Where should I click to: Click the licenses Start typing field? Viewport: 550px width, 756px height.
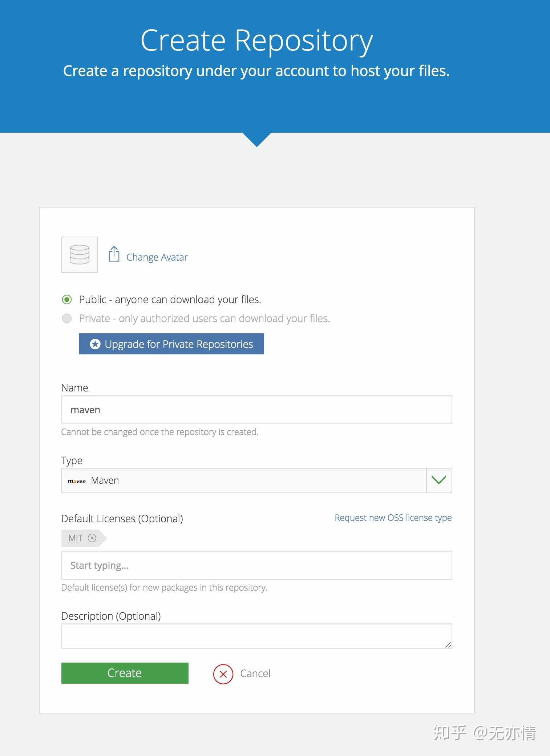(256, 565)
